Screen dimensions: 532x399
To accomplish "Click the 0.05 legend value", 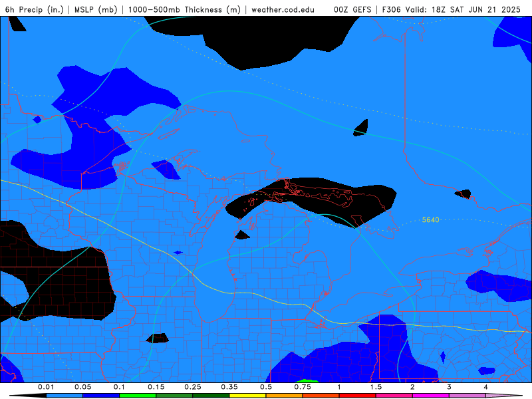I will pyautogui.click(x=82, y=387).
